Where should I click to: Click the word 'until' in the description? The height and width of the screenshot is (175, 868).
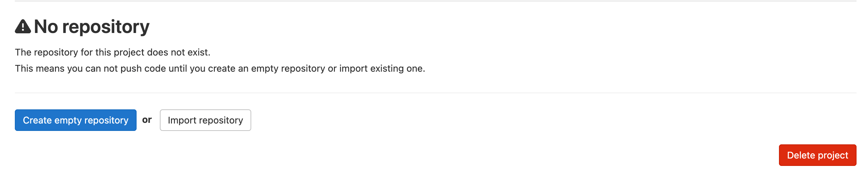[178, 68]
